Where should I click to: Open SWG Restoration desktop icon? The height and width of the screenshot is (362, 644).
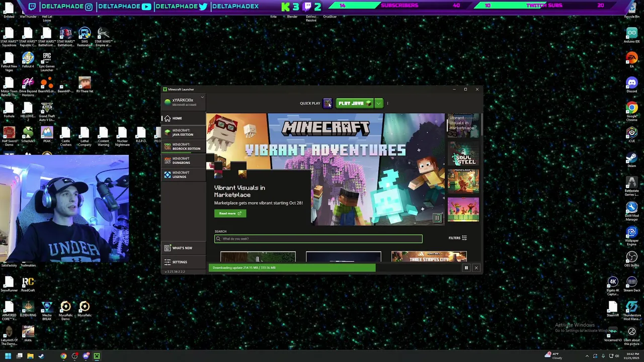click(x=85, y=37)
